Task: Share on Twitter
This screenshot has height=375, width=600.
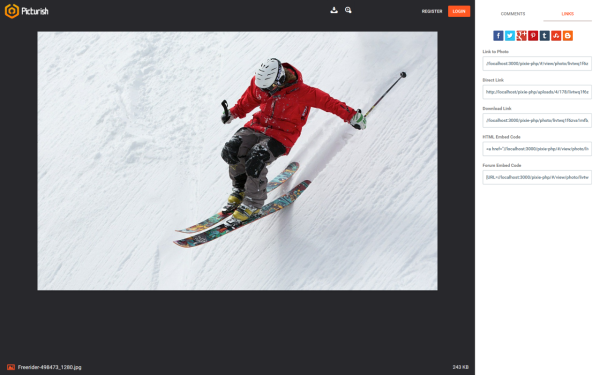Action: click(510, 36)
